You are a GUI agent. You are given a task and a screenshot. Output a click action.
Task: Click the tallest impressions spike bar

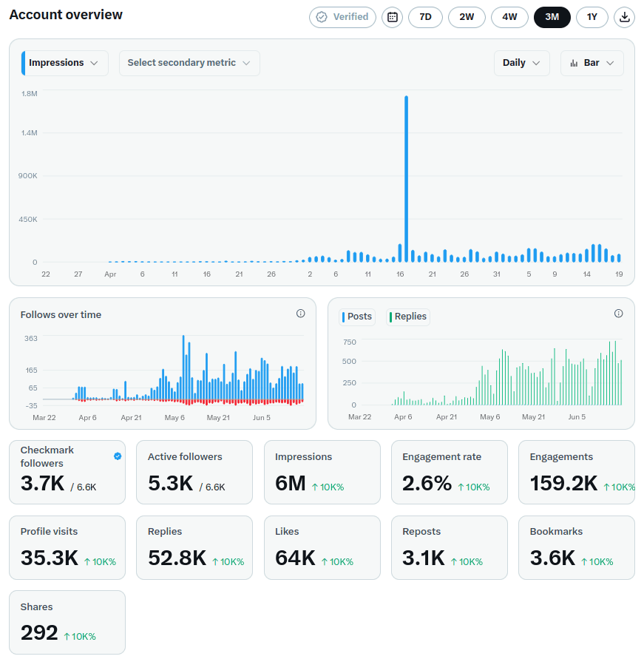[x=406, y=179]
